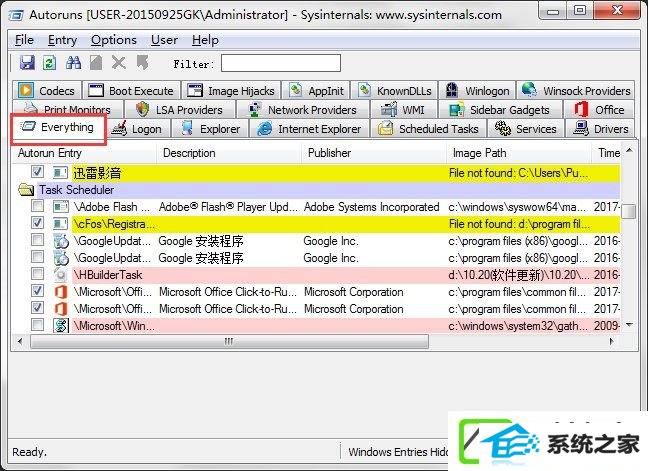Select the Drivers tab
The image size is (648, 471).
point(600,129)
